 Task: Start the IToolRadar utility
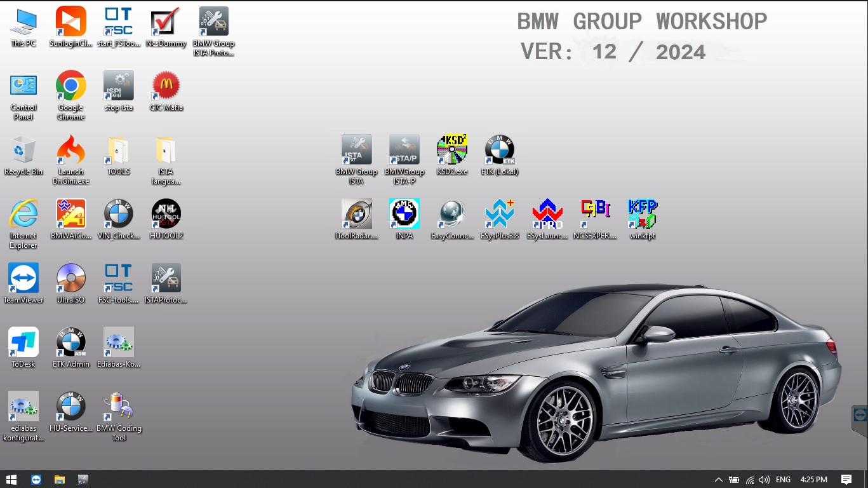pos(356,215)
